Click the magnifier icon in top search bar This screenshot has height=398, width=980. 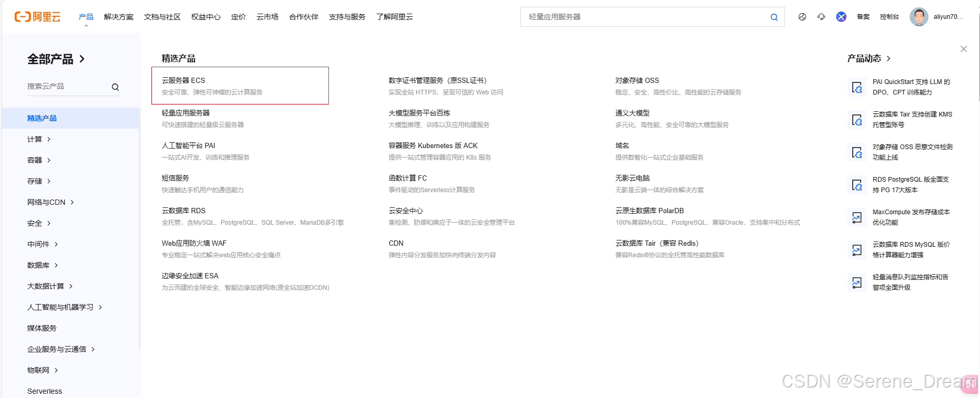[774, 17]
